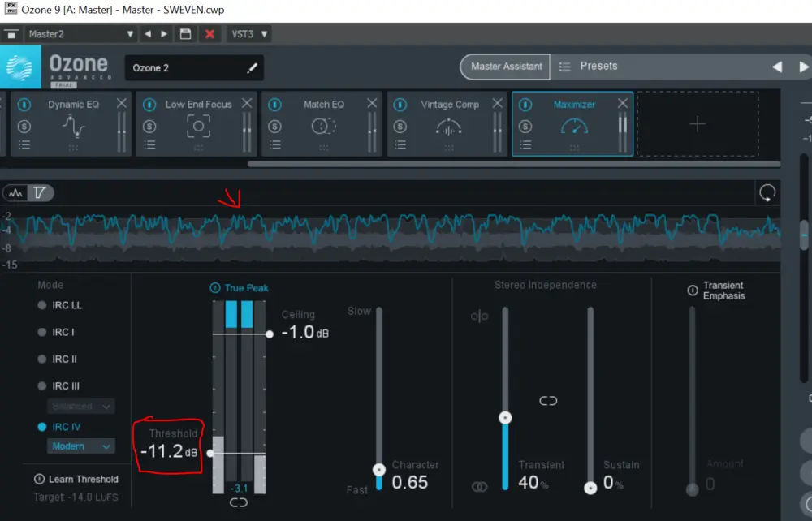Go to next host preset arrow
Viewport: 812px width, 521px height.
click(x=164, y=34)
